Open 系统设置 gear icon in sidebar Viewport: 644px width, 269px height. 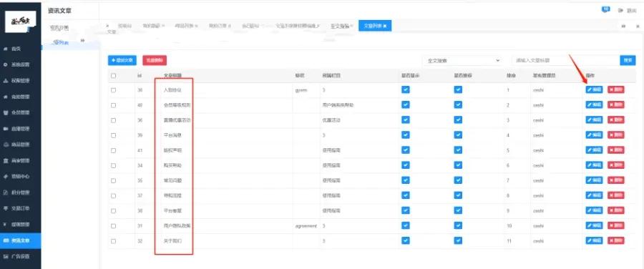coord(5,65)
